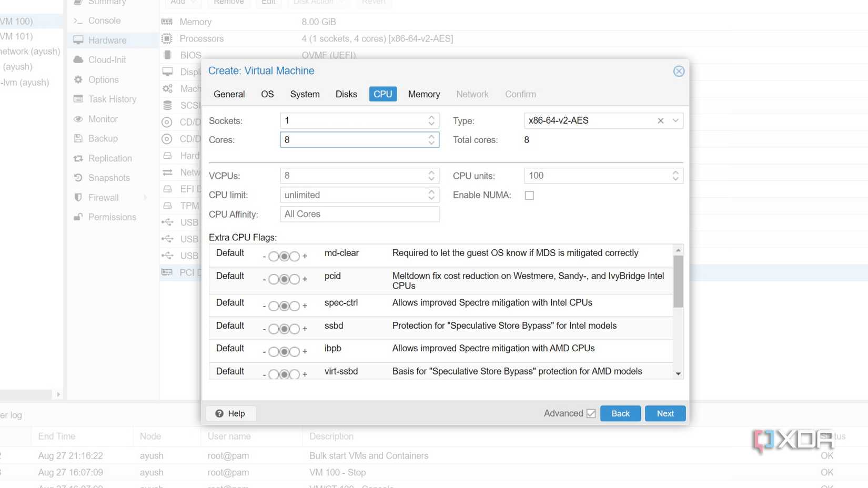Set md-clear flag to enabled (plus radio)
Screen dimensions: 868x488
(295, 257)
